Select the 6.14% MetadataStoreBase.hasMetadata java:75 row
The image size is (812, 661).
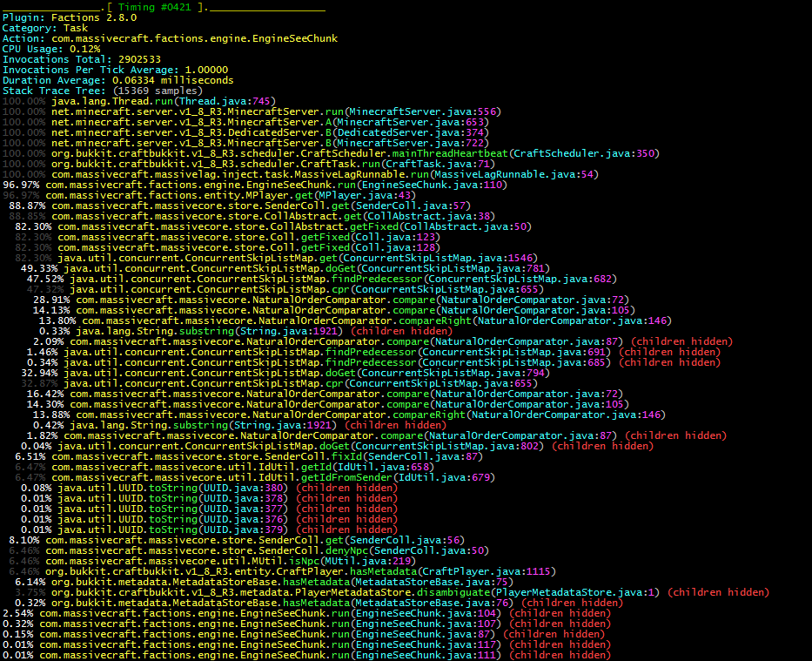click(x=265, y=582)
